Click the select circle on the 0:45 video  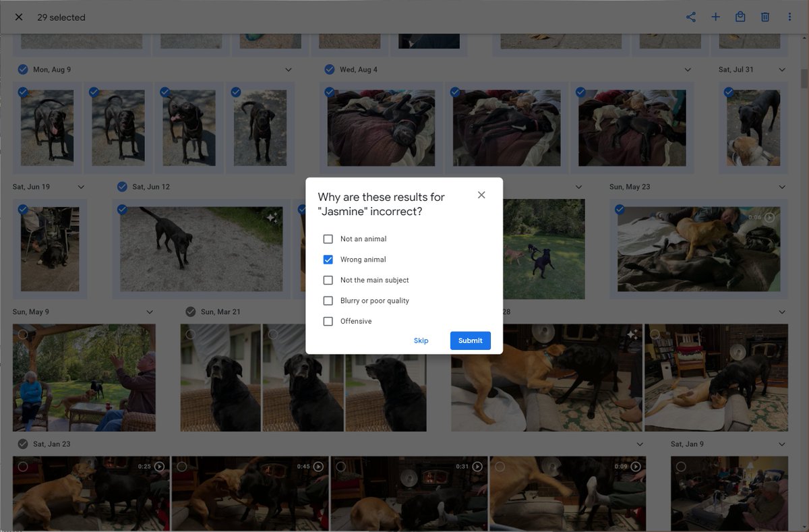coord(182,467)
